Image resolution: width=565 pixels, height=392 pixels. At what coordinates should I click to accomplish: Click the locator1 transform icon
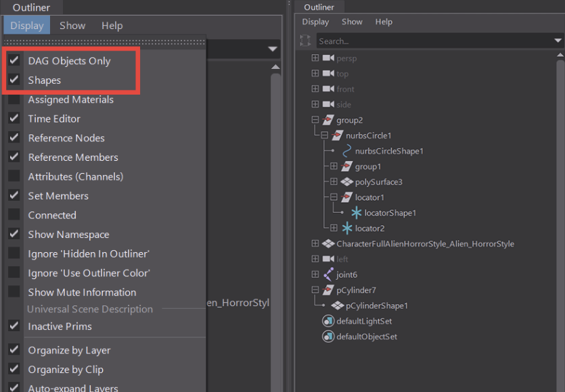346,197
